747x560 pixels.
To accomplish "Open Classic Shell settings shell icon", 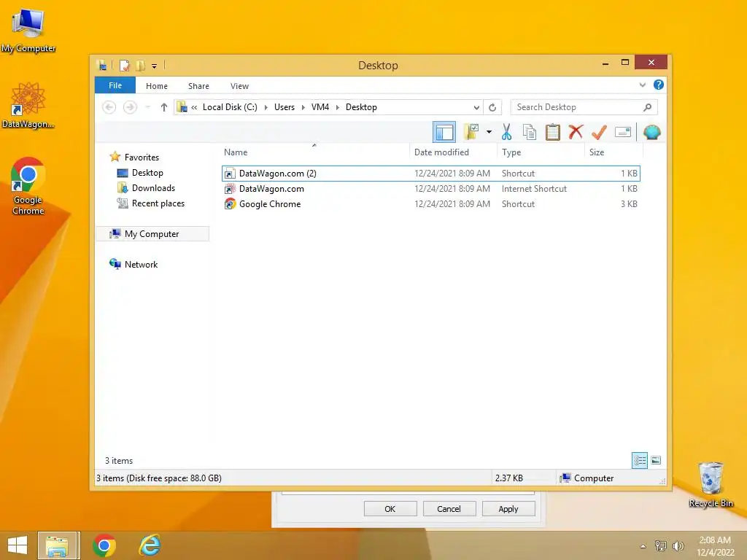I will 651,132.
